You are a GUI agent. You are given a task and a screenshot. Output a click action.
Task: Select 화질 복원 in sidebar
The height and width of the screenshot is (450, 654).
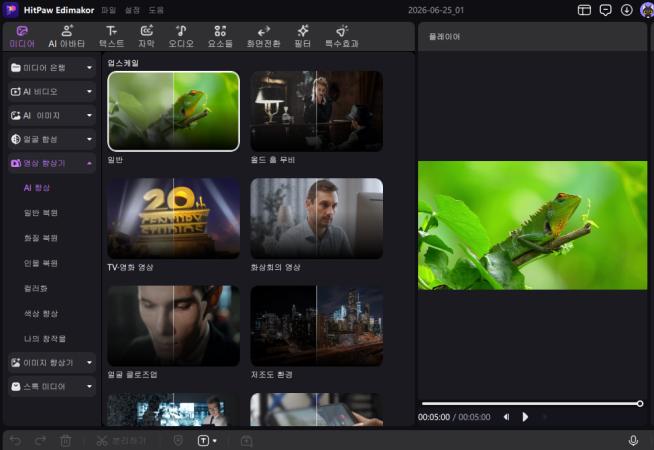pyautogui.click(x=41, y=238)
